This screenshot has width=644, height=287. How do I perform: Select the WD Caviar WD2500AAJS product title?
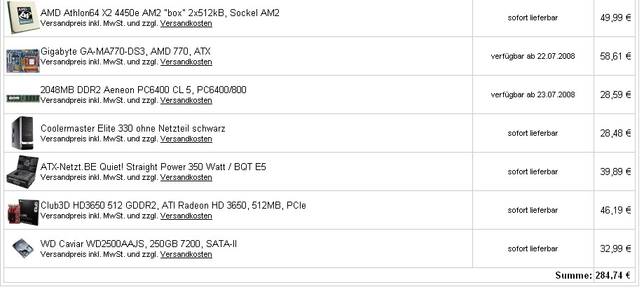[x=139, y=244]
